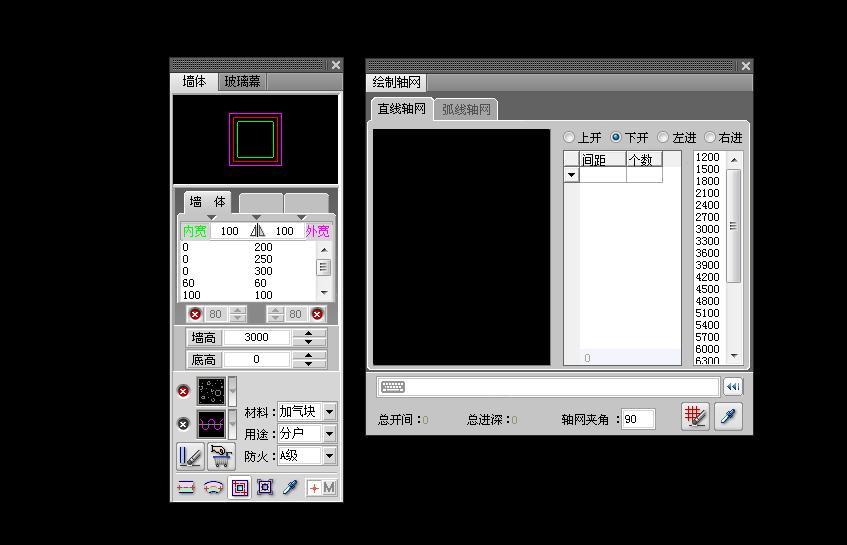The image size is (847, 545).
Task: Switch to the 弧线轴网 tab
Action: (x=466, y=110)
